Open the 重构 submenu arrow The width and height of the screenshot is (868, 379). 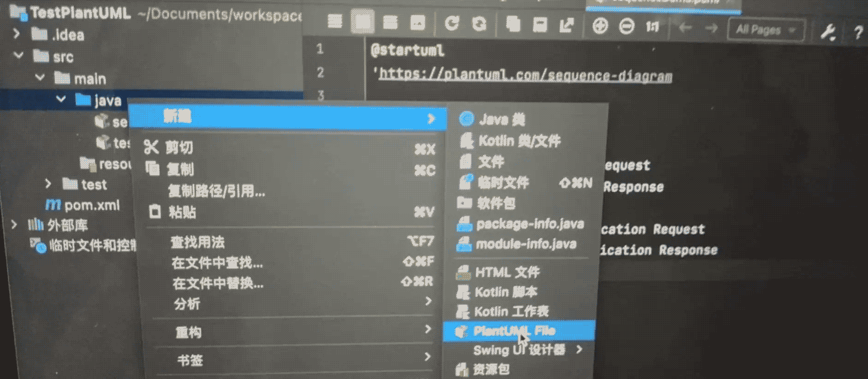(428, 329)
